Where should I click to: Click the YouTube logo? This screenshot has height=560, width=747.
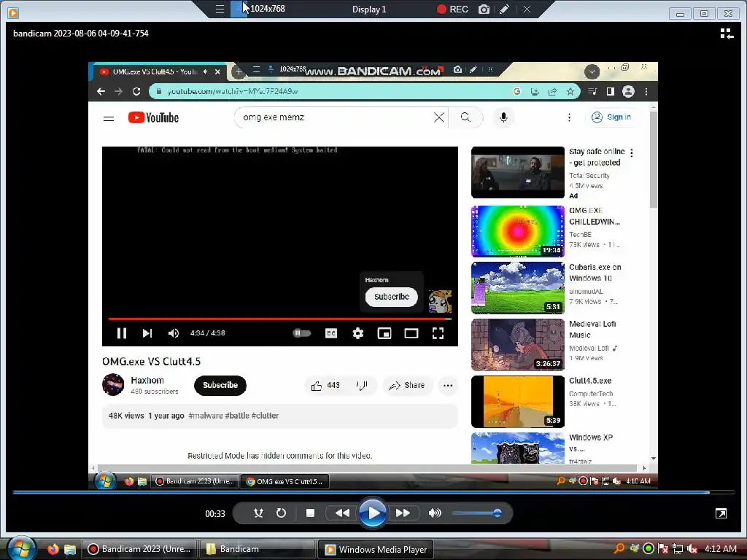pos(153,117)
